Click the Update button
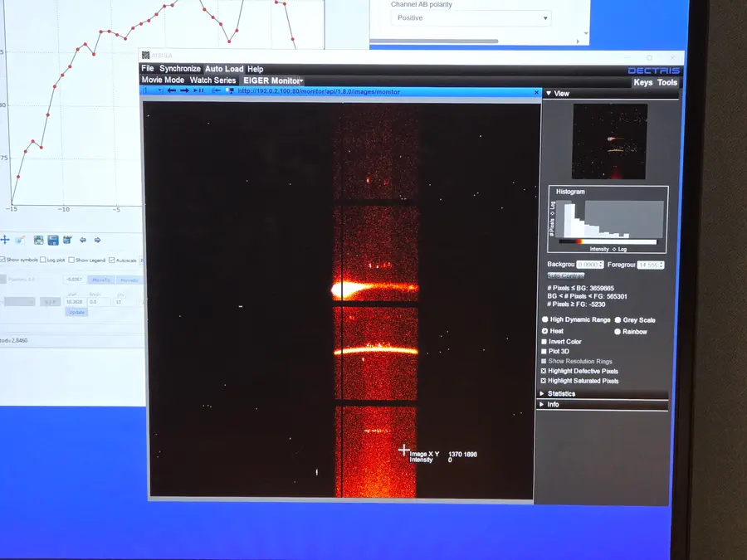 click(76, 313)
